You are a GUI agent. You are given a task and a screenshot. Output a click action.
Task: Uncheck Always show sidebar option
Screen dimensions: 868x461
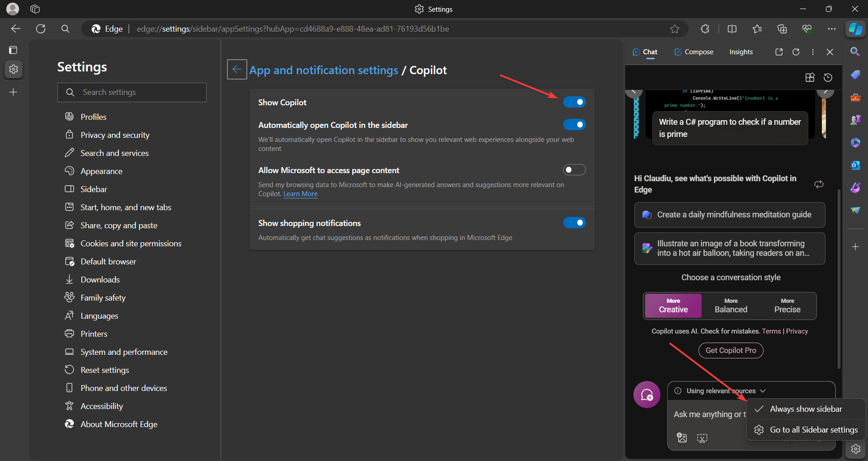806,409
